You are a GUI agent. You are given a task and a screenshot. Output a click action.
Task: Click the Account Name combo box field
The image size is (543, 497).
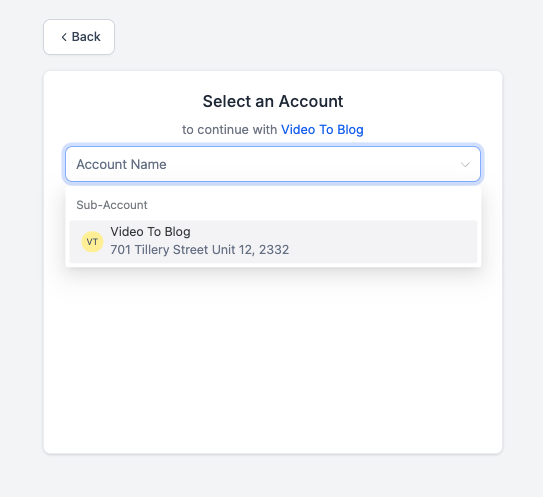click(x=273, y=164)
